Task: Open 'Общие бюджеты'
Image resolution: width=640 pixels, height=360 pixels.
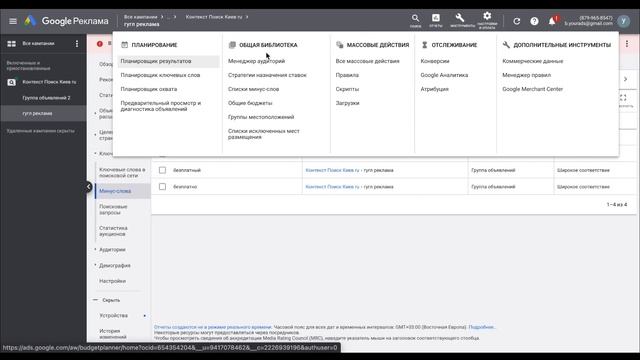Action: pos(250,103)
